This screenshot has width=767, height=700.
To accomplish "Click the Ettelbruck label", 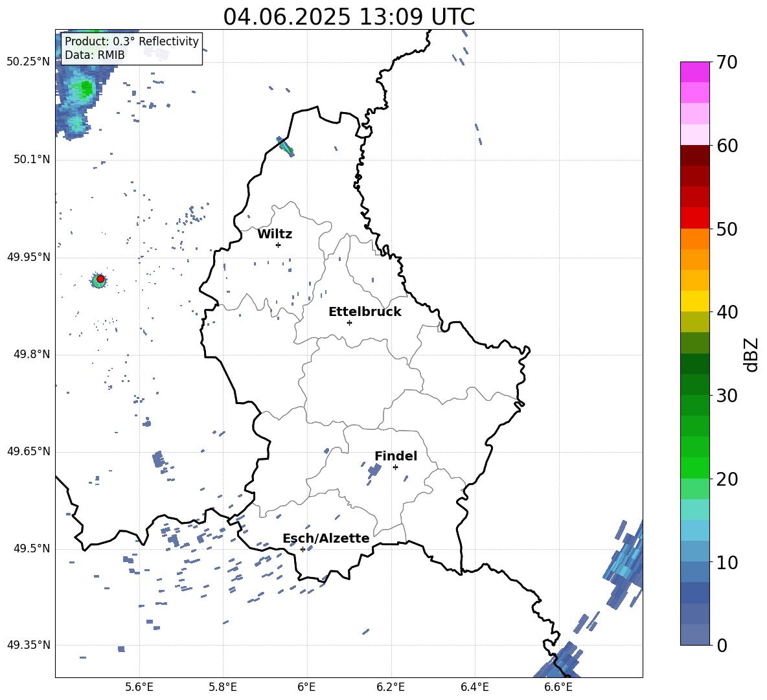I will [x=365, y=312].
